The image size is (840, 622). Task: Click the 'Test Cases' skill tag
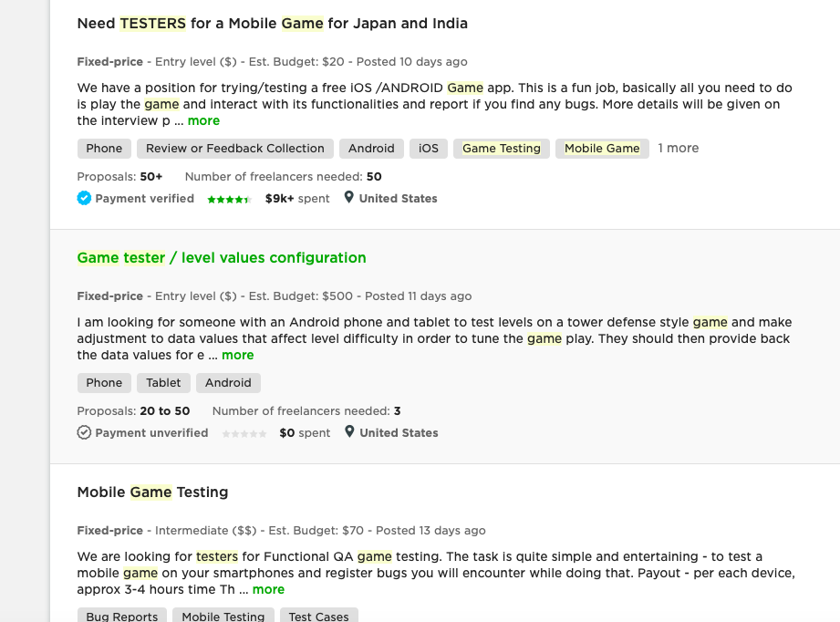coord(318,617)
